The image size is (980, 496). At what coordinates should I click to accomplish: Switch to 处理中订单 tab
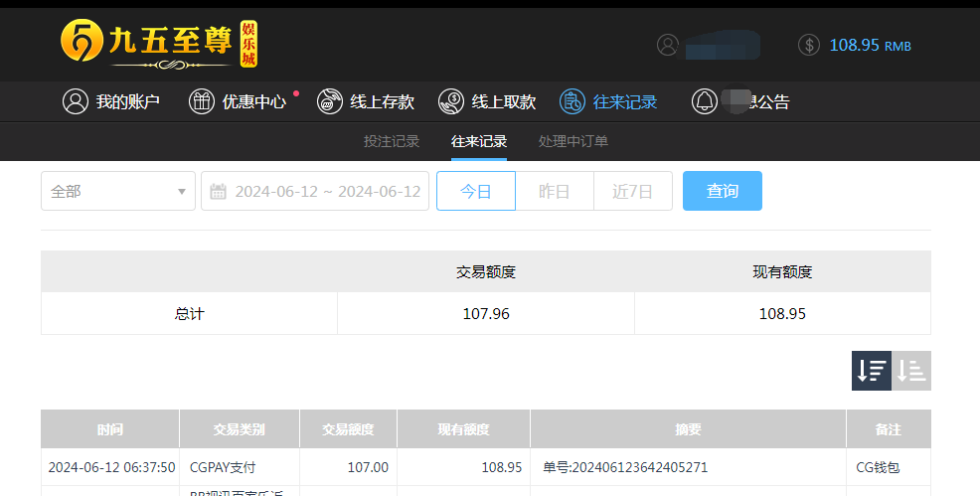tap(573, 141)
